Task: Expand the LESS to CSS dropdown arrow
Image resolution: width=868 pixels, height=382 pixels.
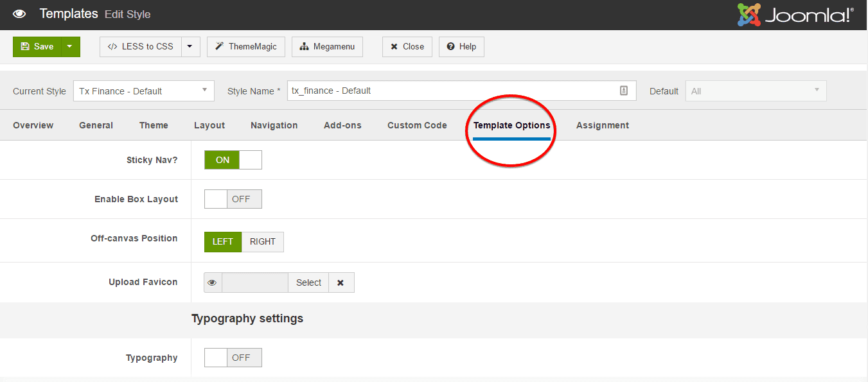Action: tap(190, 46)
